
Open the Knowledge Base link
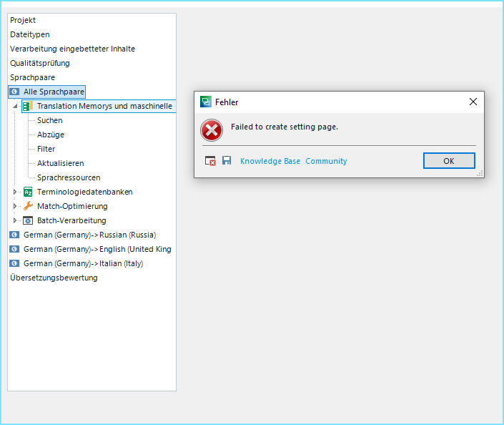(270, 161)
